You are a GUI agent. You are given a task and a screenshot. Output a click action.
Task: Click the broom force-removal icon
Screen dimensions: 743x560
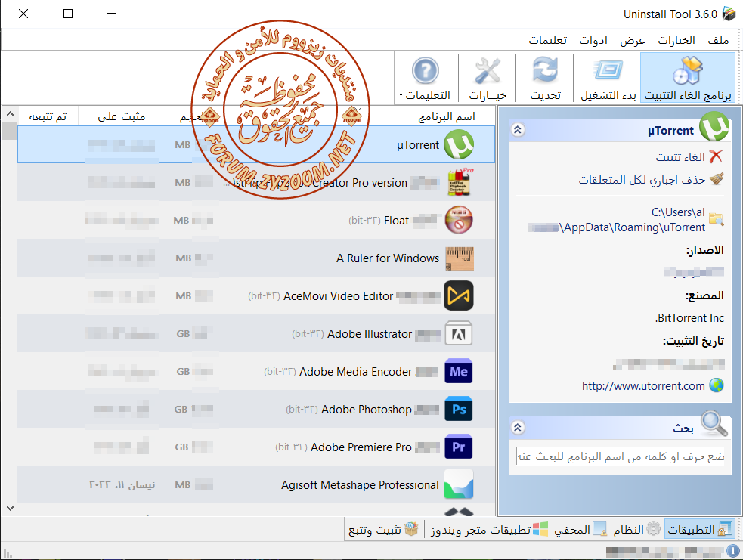tap(716, 179)
